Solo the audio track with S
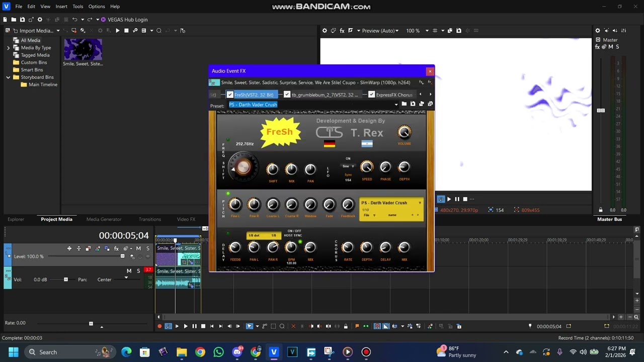644x362 pixels. (x=138, y=271)
